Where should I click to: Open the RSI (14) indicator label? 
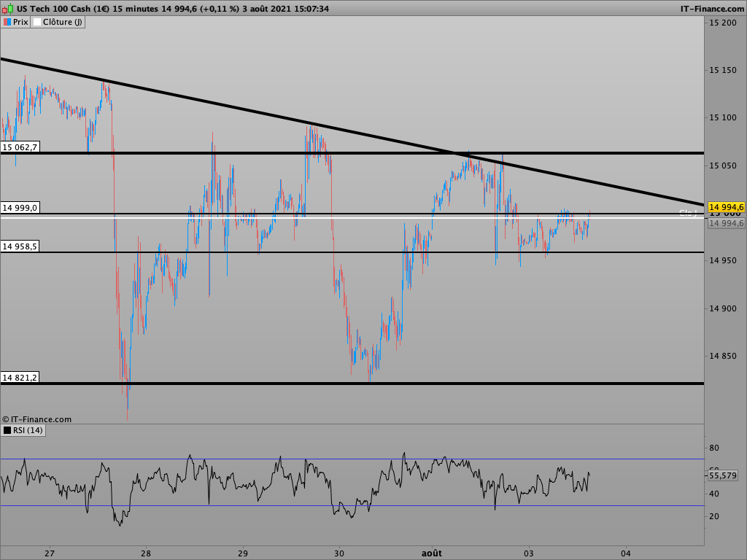point(23,430)
